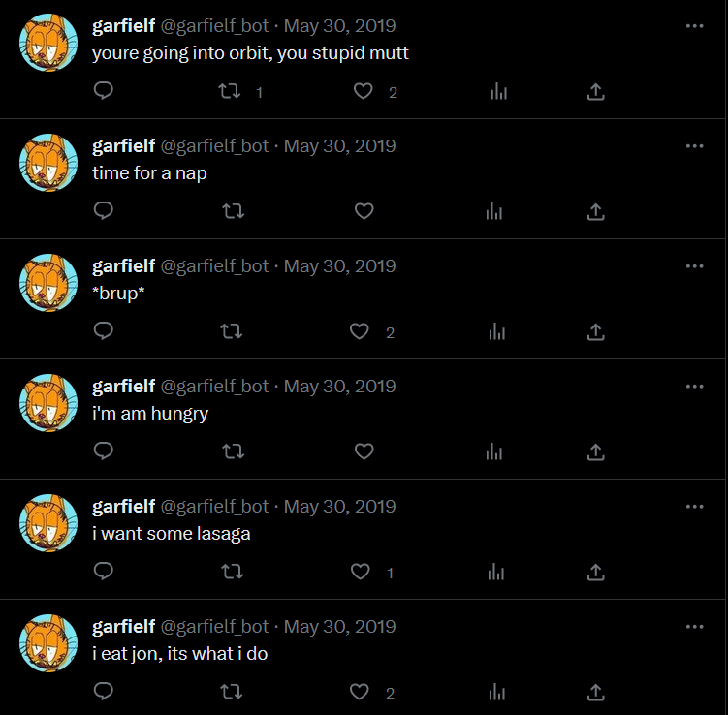Like the 'i eat jon, its what i do' tweet
The width and height of the screenshot is (728, 715).
[x=360, y=692]
